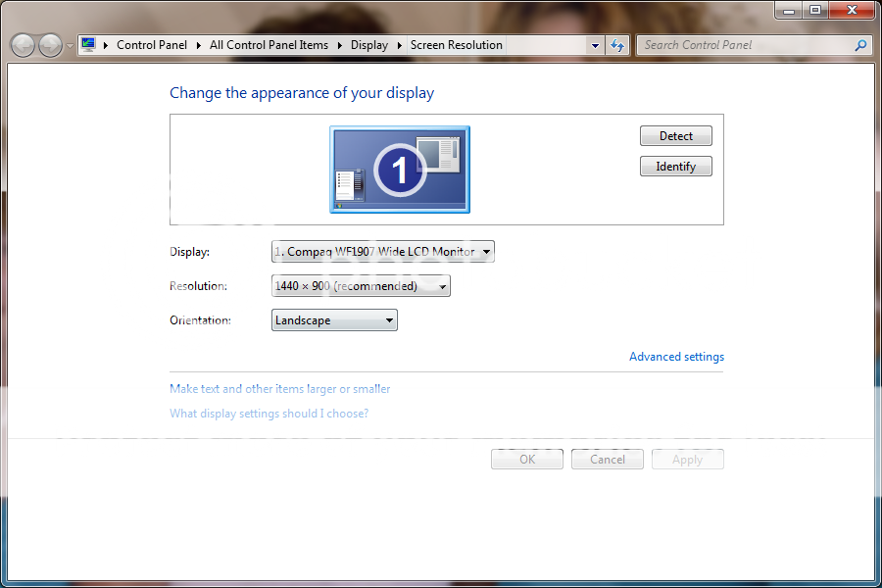Close the Screen Resolution window
This screenshot has width=882, height=588.
click(852, 10)
